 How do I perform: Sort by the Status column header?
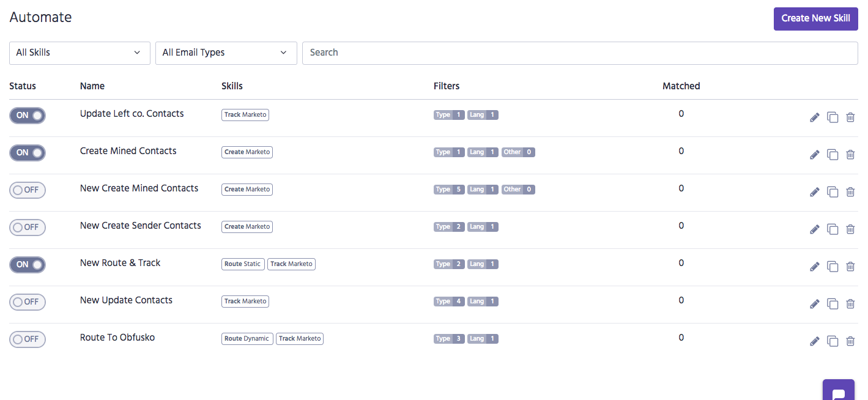23,86
